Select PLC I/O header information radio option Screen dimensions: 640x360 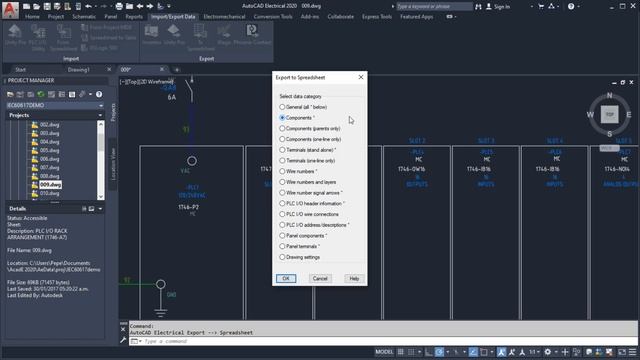tap(282, 203)
